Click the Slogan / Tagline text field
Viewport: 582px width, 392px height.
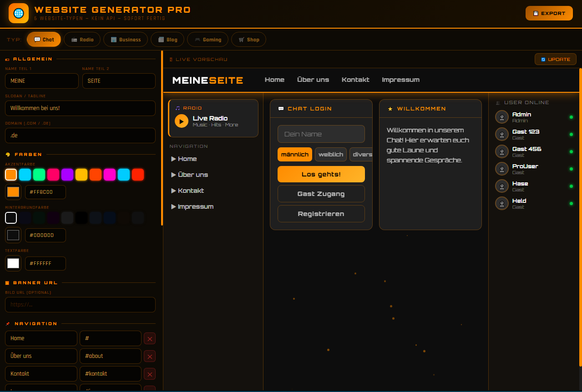(80, 108)
